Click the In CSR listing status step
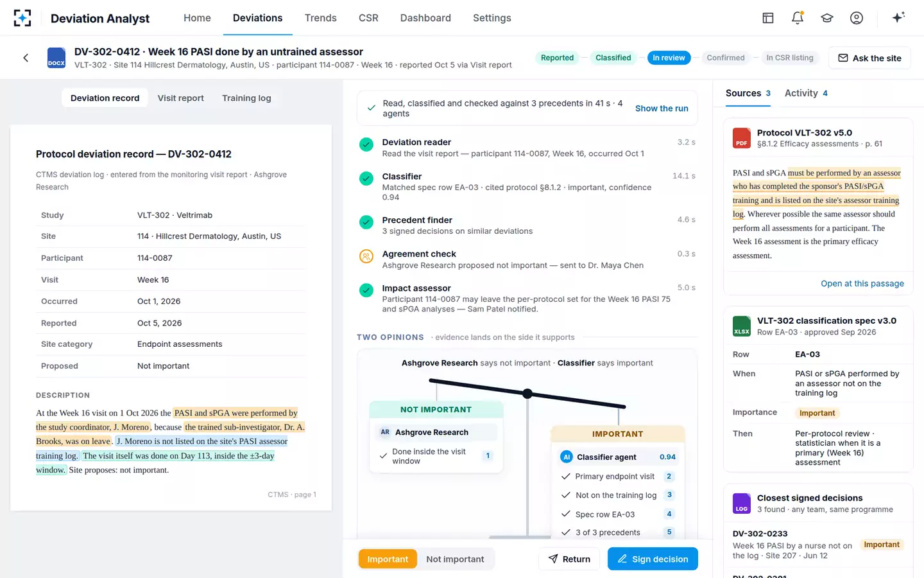This screenshot has height=578, width=924. 789,58
